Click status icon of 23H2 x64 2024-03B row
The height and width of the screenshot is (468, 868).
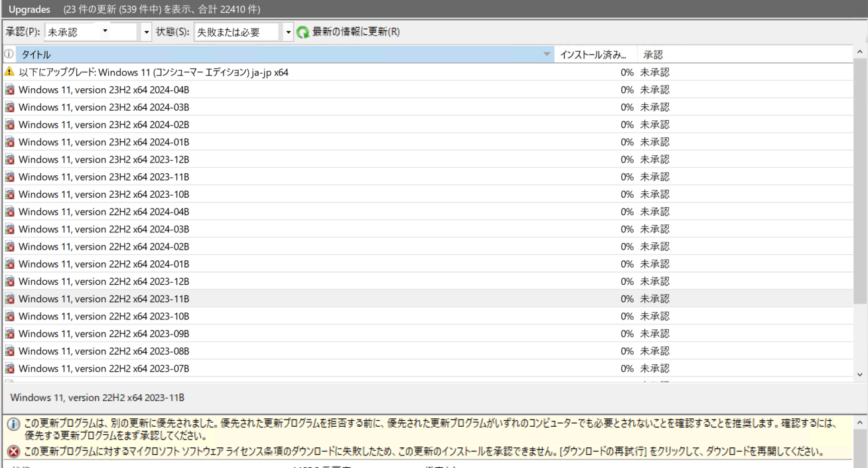point(9,107)
